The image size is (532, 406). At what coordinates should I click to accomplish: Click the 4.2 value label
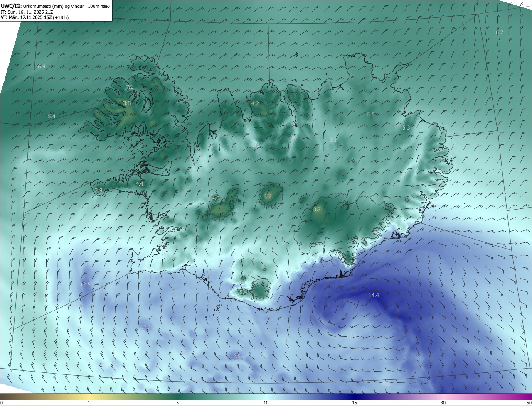pyautogui.click(x=255, y=103)
